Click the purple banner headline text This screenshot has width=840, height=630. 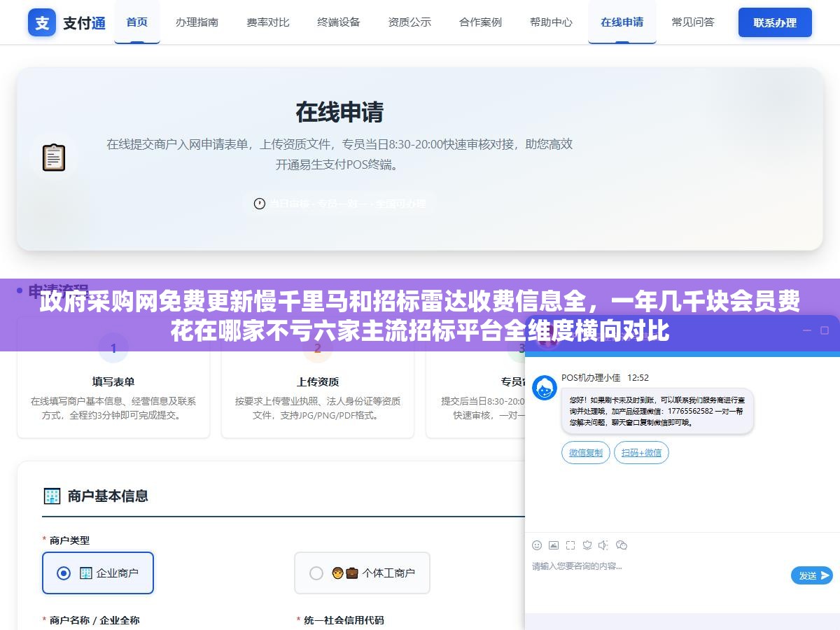click(420, 316)
